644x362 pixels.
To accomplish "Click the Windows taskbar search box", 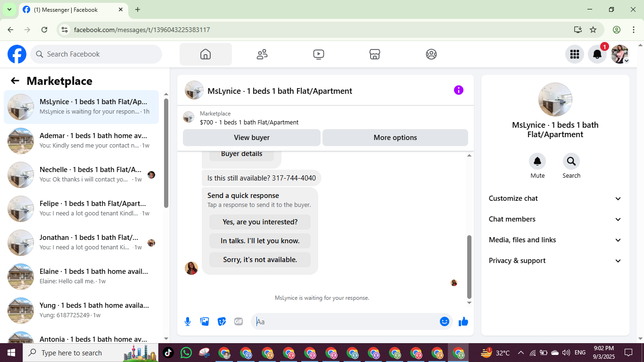I will click(x=90, y=353).
